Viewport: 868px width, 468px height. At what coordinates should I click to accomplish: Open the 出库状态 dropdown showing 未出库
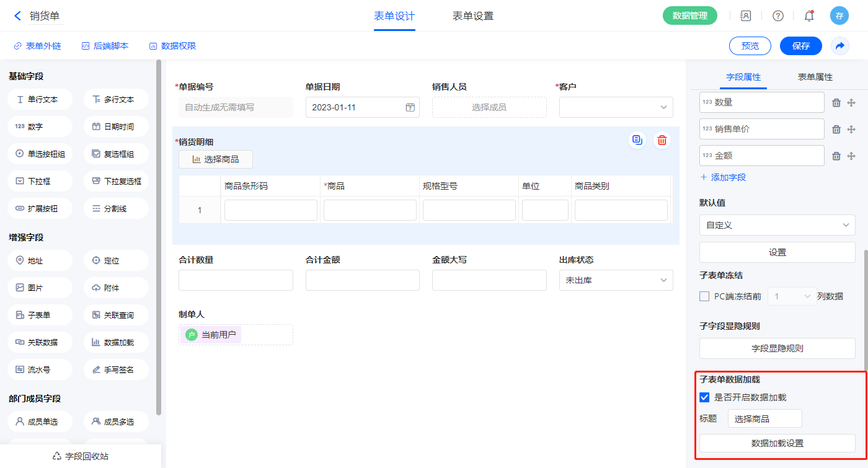click(x=616, y=280)
